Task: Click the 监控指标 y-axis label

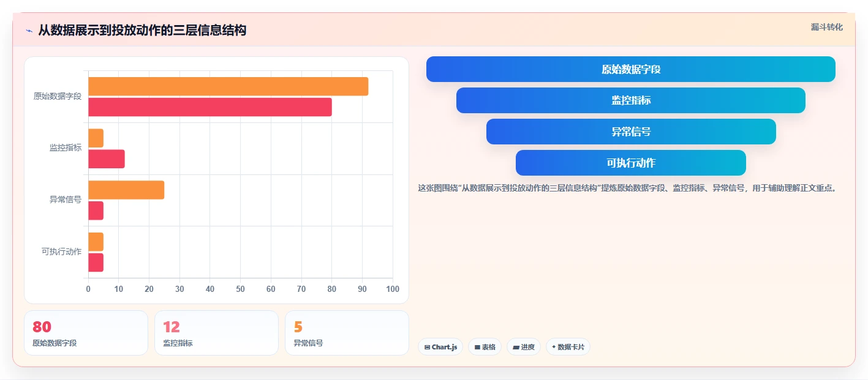Action: tap(66, 148)
